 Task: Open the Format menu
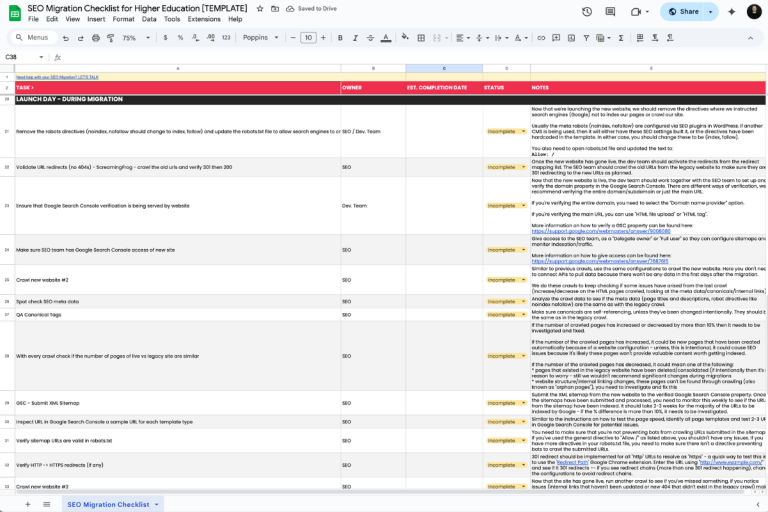pos(123,19)
